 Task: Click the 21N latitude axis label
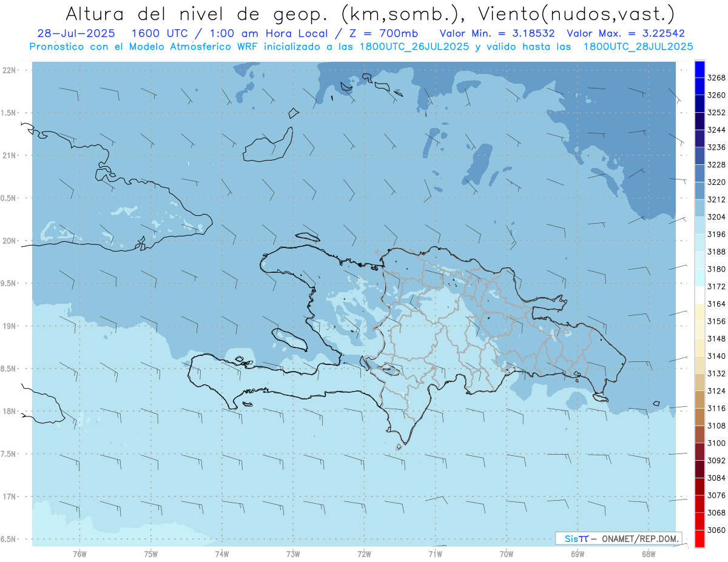click(x=10, y=155)
